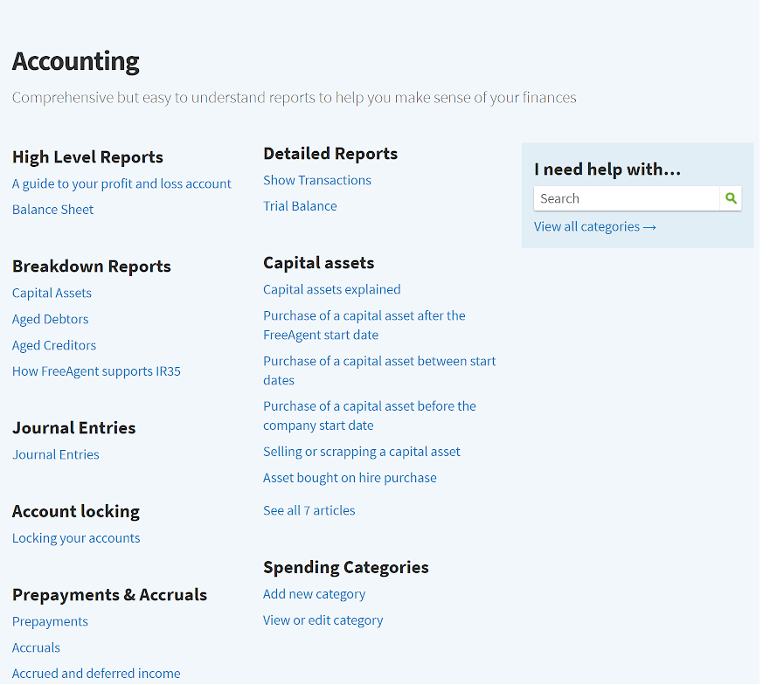Open the Trial Balance article

pyautogui.click(x=300, y=206)
